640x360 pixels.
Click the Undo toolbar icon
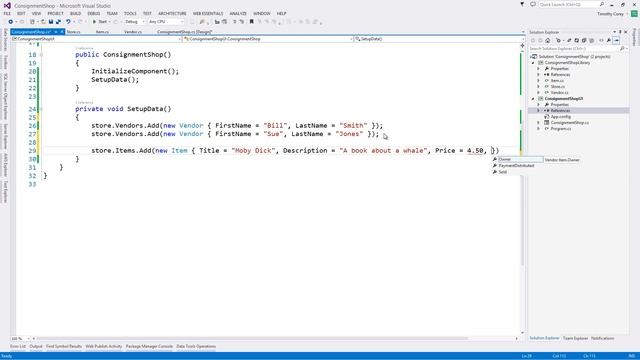68,22
